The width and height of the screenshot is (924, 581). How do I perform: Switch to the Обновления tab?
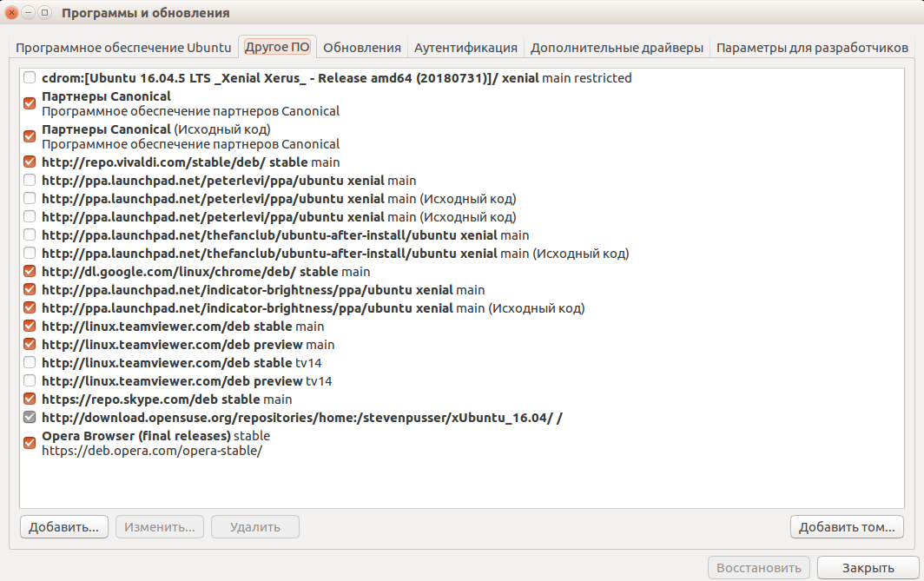point(361,48)
